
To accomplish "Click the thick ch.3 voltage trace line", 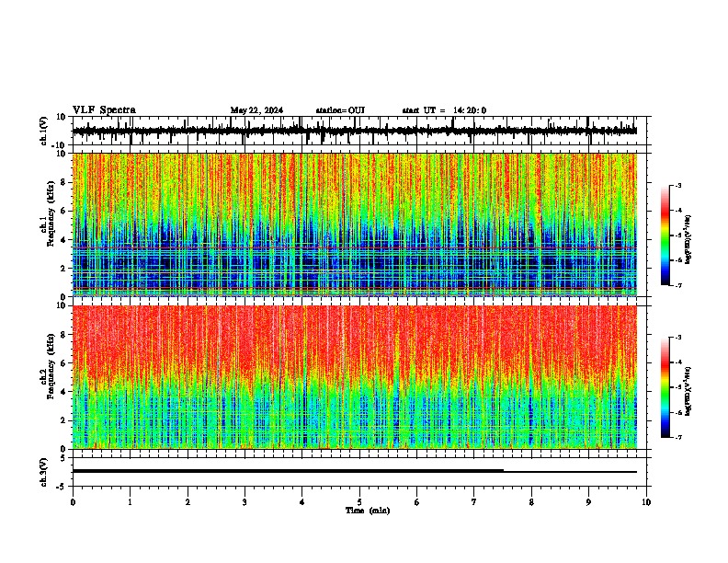I will 288,471.
